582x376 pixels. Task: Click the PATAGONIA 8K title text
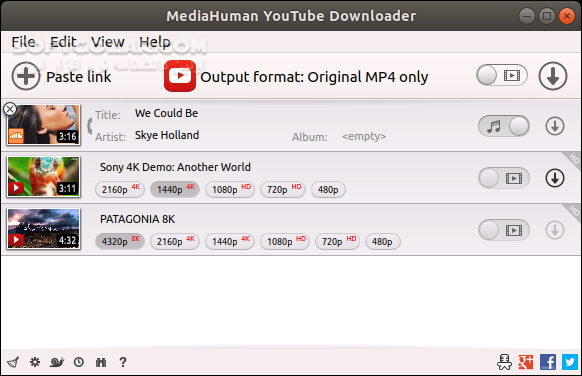[137, 219]
